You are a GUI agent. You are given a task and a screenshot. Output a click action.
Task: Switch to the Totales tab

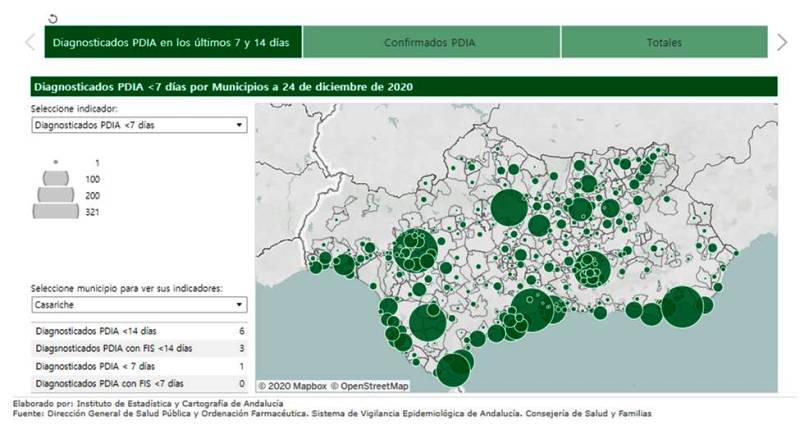(663, 43)
